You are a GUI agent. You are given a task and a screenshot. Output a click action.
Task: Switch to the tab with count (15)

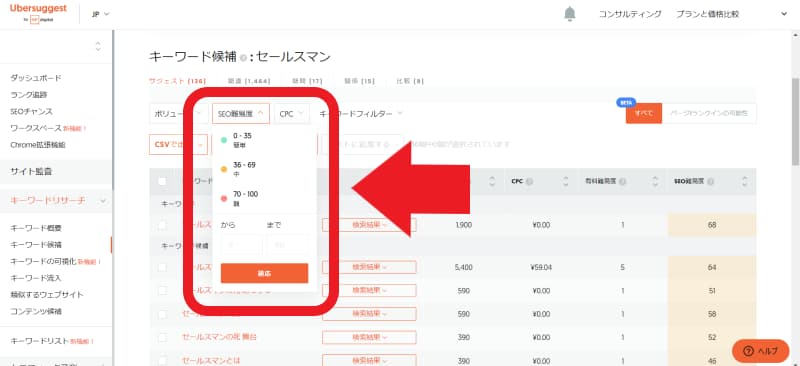(359, 81)
